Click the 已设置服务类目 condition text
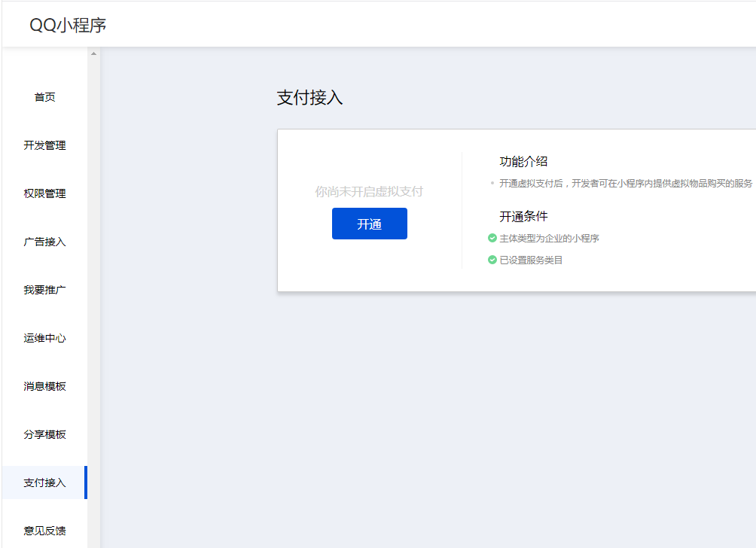 click(x=531, y=260)
